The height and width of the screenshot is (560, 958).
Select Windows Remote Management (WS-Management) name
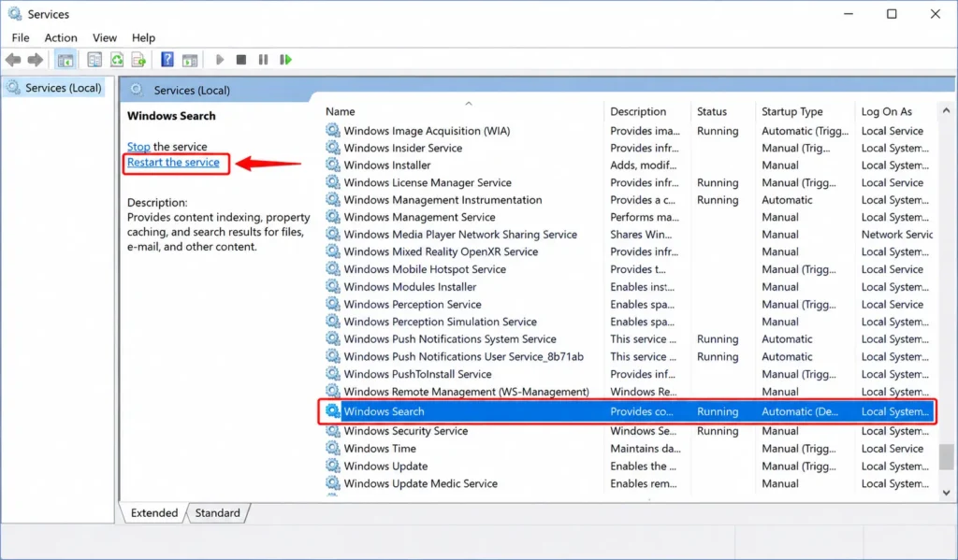[x=466, y=392]
